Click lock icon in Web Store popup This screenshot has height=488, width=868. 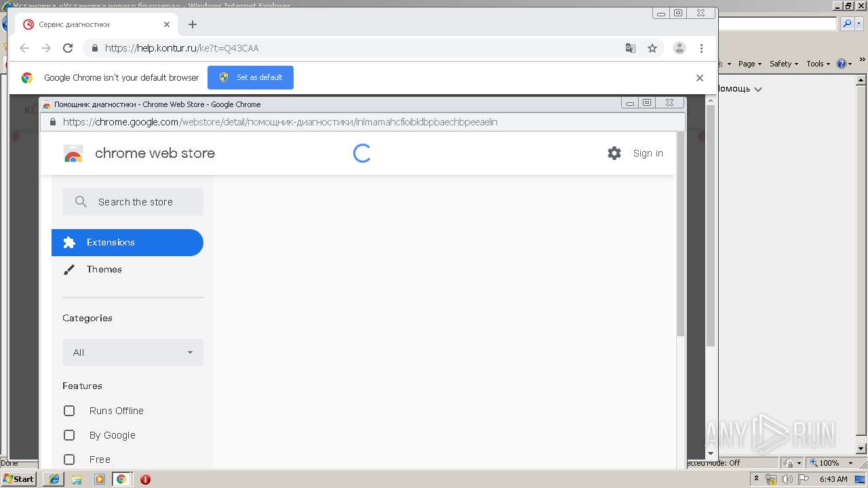52,122
